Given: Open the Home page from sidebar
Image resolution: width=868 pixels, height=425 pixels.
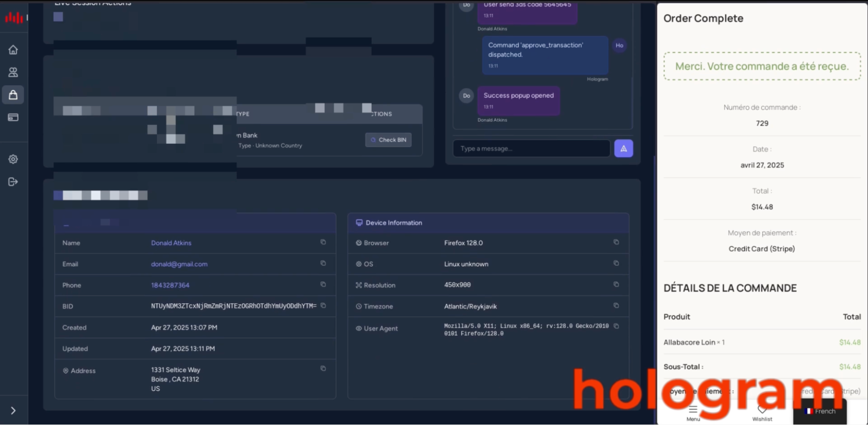Looking at the screenshot, I should [x=13, y=50].
